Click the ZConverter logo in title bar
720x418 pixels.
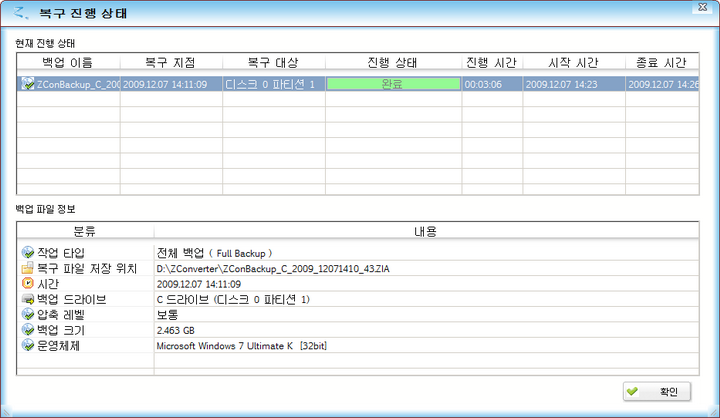pos(20,13)
